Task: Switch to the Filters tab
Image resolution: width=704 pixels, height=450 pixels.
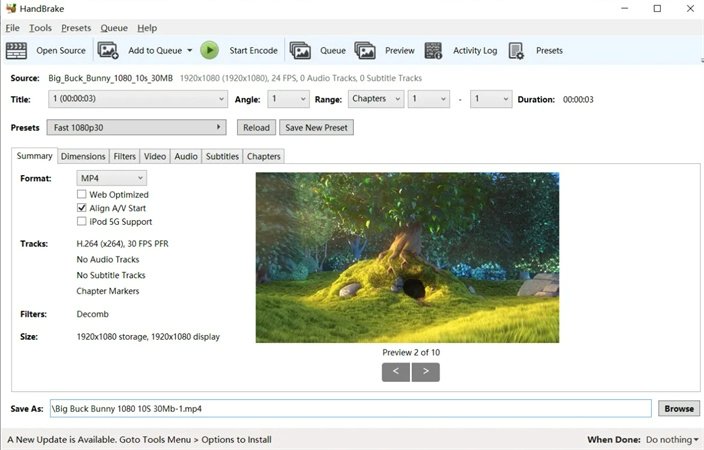Action: [x=124, y=156]
